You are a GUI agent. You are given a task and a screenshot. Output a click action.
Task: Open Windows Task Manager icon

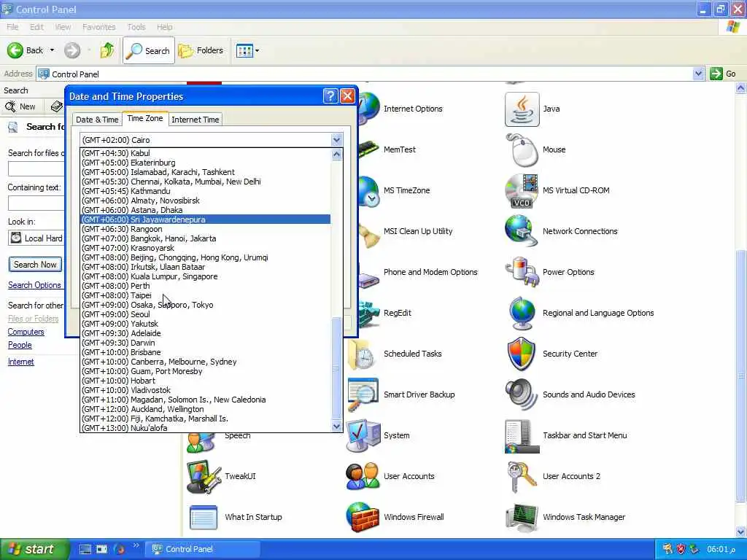point(522,517)
